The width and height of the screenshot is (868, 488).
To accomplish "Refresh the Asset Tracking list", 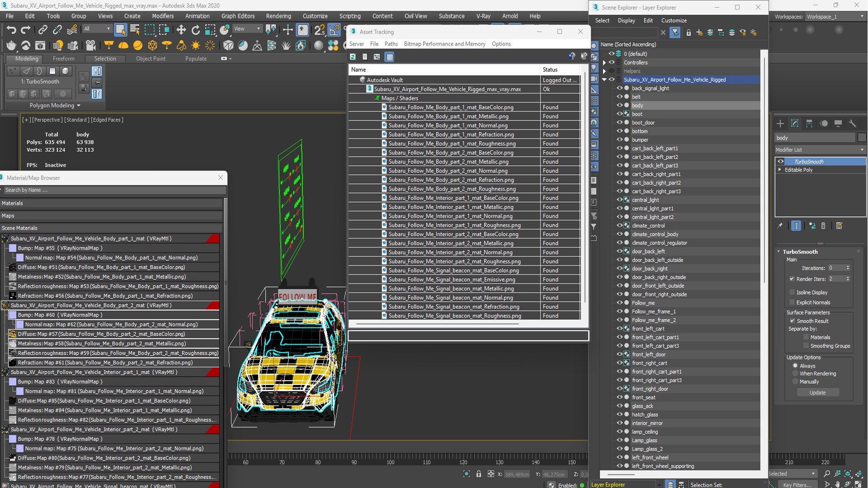I will point(353,56).
